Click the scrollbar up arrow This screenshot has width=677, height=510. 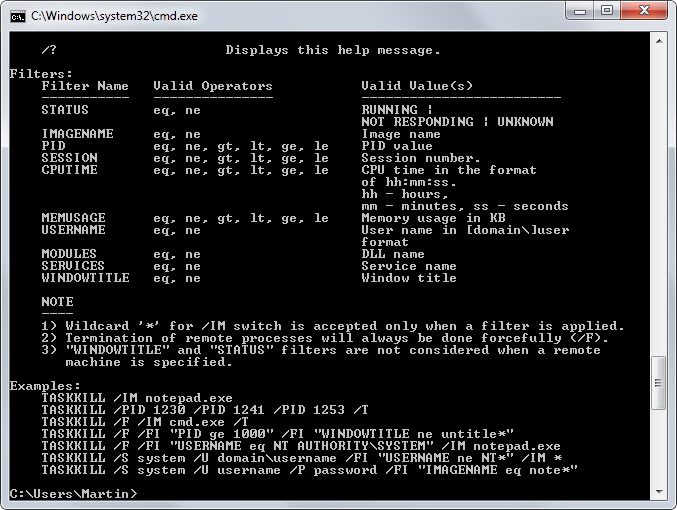pos(659,41)
